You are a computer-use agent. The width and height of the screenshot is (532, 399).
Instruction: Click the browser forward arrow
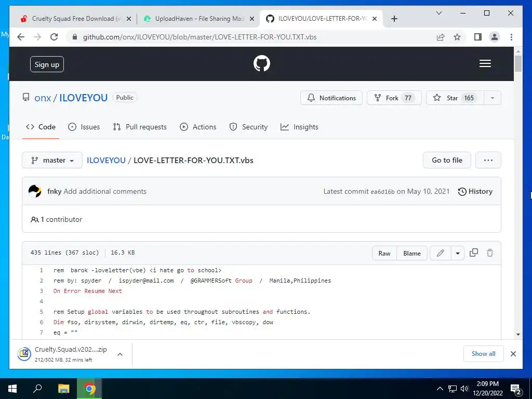pos(37,37)
